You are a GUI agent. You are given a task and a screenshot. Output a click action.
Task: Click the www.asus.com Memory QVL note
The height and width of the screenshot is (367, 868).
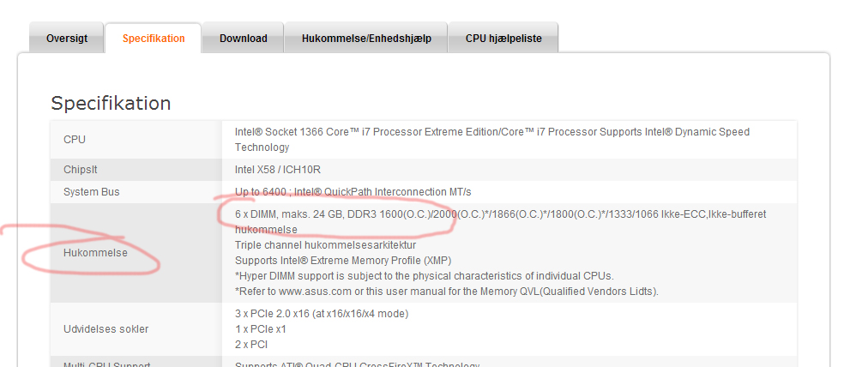(447, 292)
